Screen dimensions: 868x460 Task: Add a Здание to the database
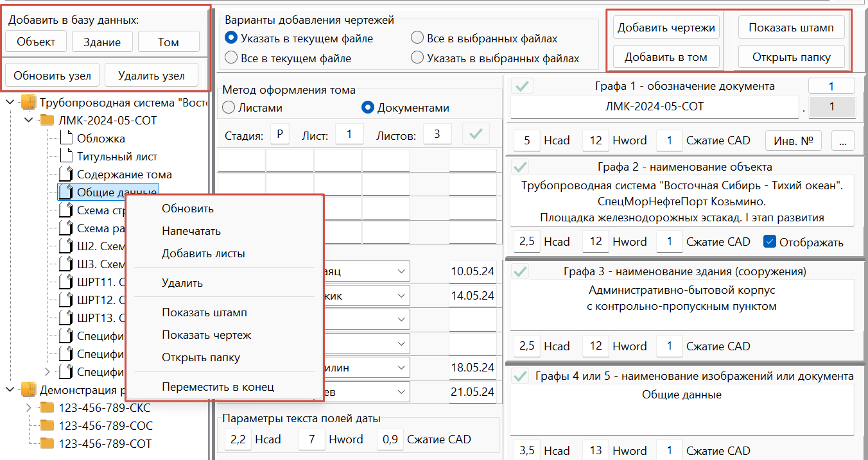pos(102,42)
